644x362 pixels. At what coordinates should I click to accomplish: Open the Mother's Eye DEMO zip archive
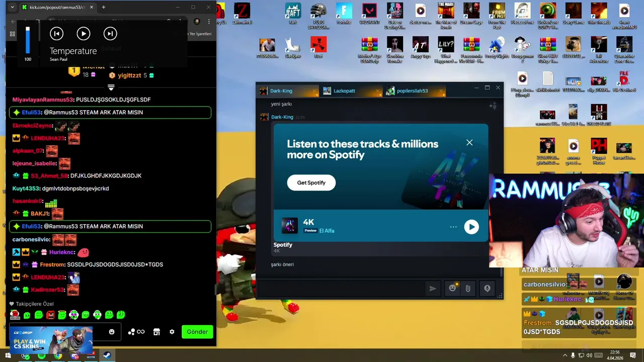pos(369,50)
